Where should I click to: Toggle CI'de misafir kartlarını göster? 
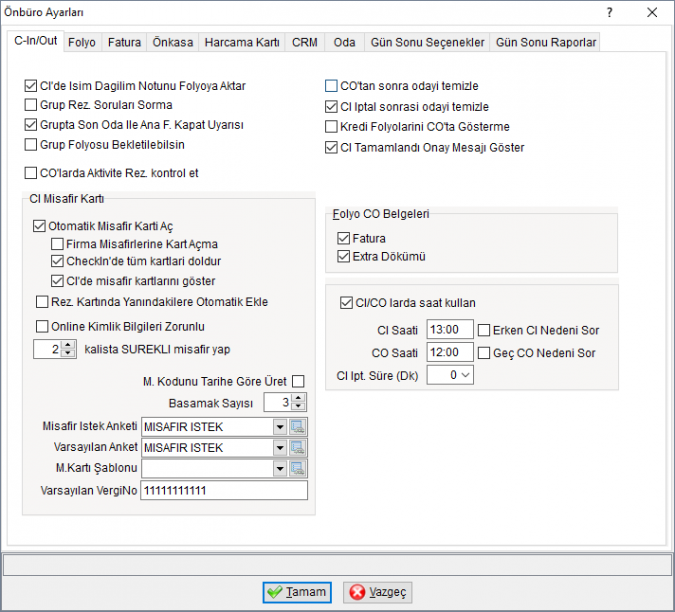pos(57,281)
